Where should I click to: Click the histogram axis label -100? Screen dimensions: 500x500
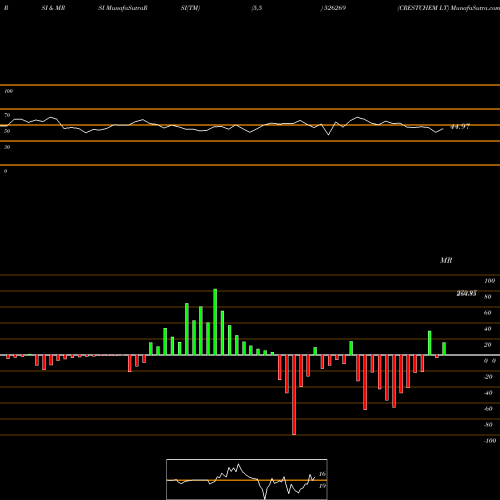[490, 441]
